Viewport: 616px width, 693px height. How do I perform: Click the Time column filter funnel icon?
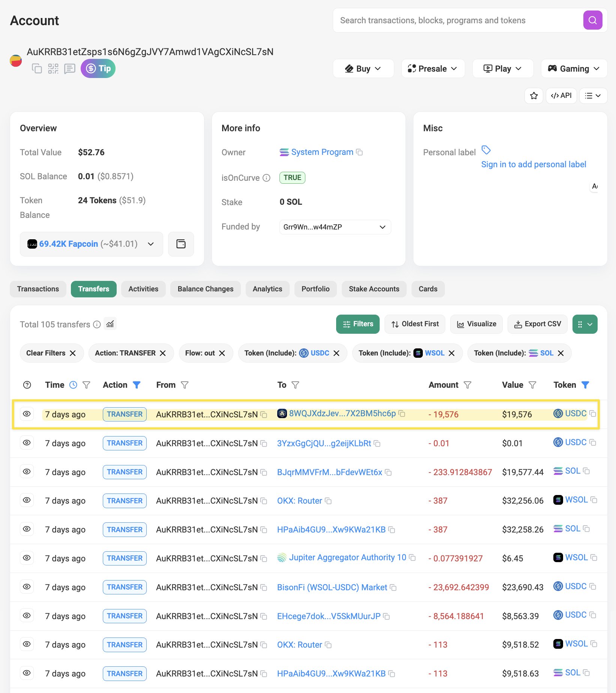[x=86, y=385]
